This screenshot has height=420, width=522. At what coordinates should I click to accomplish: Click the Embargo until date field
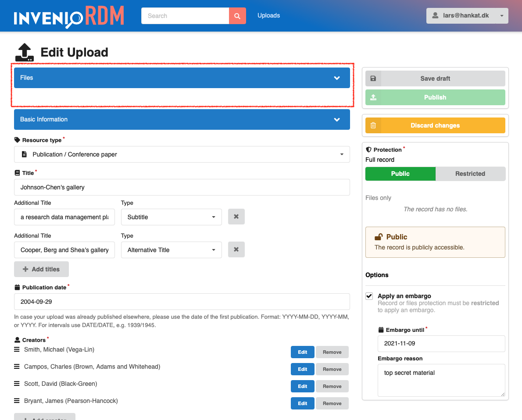[441, 344]
